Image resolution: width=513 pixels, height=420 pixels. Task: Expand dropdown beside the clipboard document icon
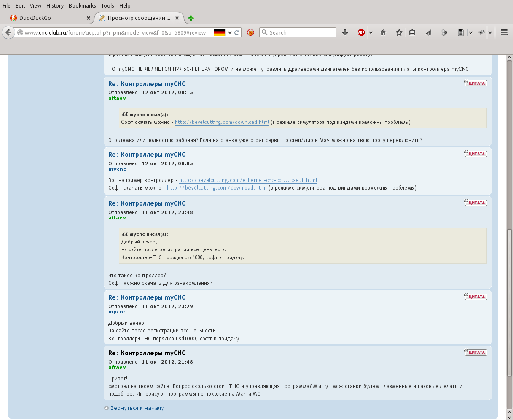pos(470,32)
